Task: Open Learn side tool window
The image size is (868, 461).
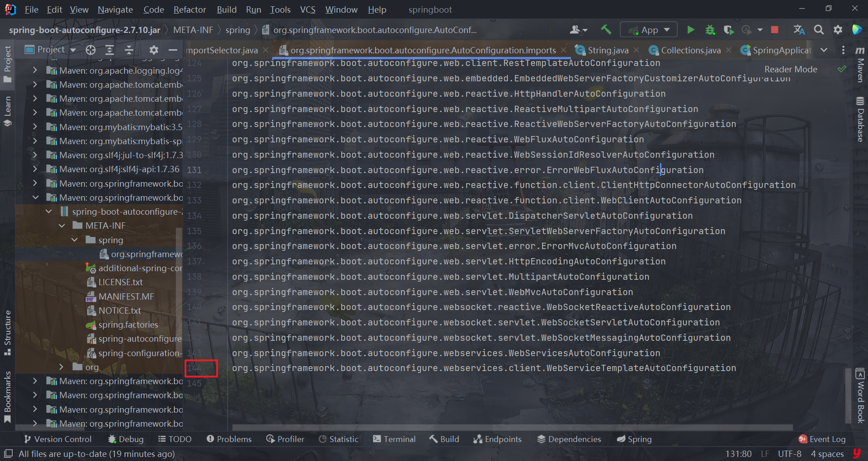Action: point(8,111)
